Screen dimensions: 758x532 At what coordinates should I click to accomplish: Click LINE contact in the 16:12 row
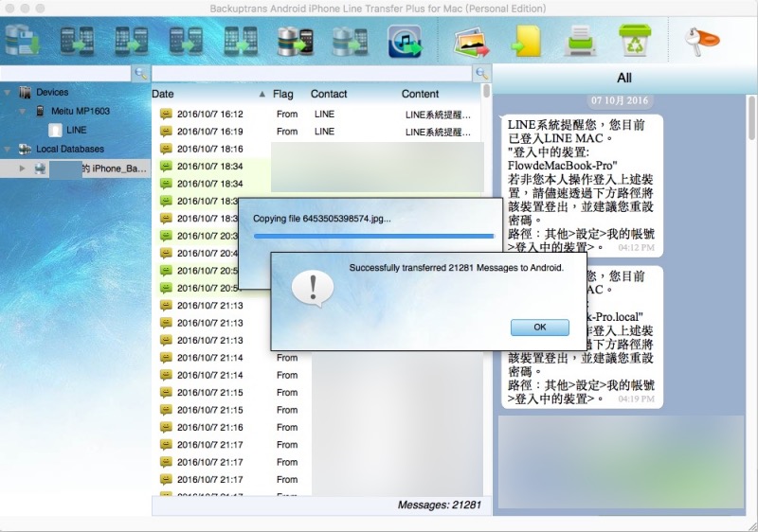324,114
